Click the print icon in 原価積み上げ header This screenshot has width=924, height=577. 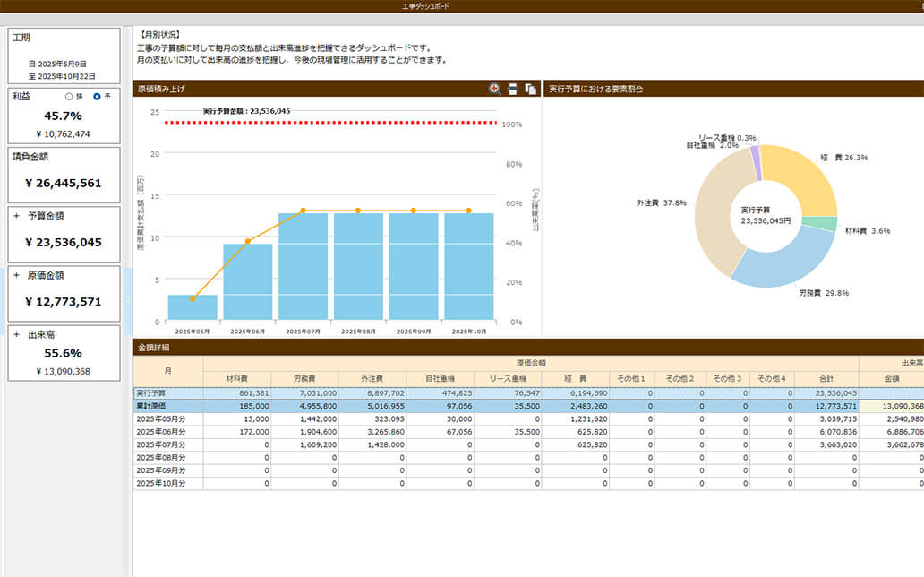513,89
